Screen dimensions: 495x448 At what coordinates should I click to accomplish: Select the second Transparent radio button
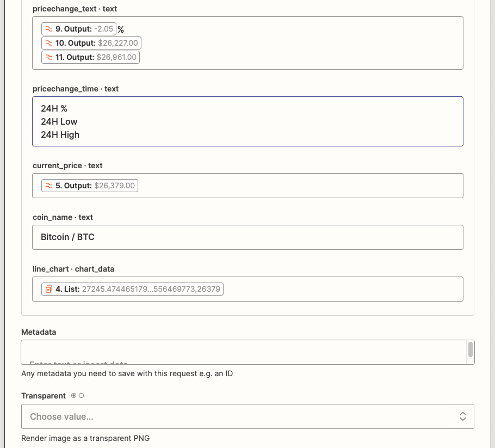click(x=82, y=396)
